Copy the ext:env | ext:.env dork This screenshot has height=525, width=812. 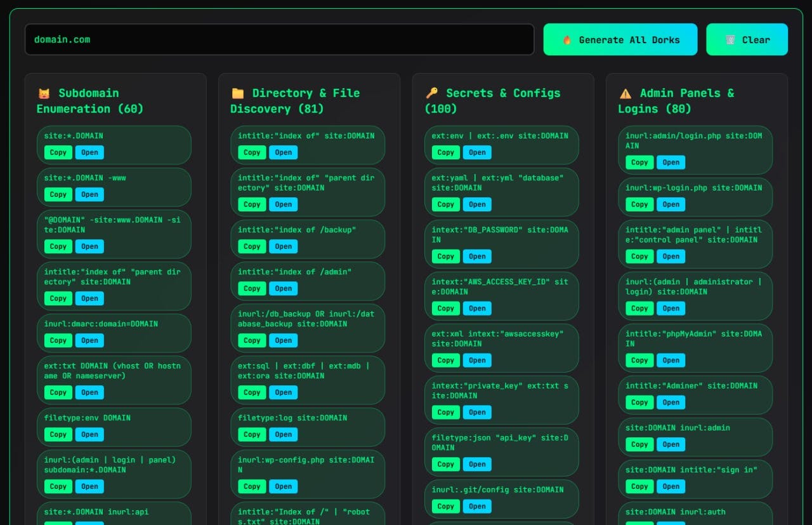pos(446,152)
